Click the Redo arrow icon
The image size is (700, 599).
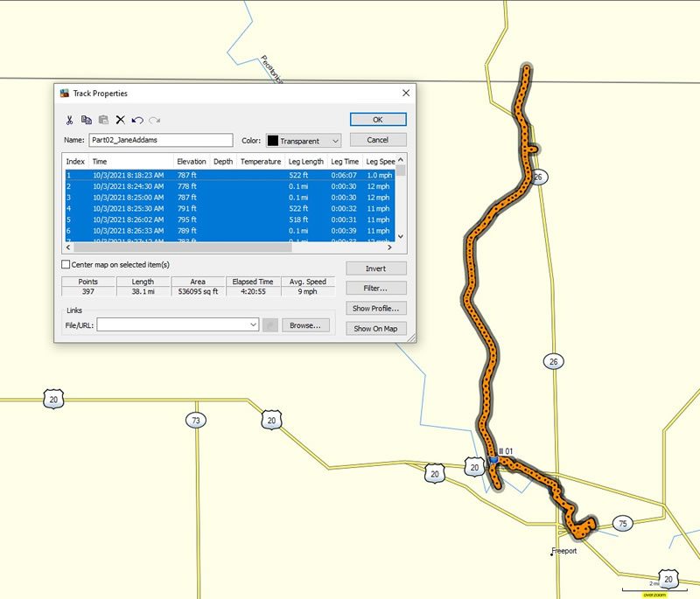(x=155, y=120)
